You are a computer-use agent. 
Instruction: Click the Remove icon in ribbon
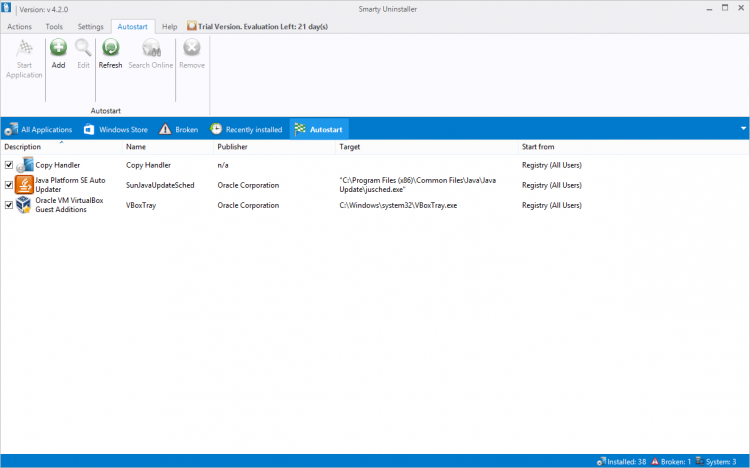[x=192, y=47]
